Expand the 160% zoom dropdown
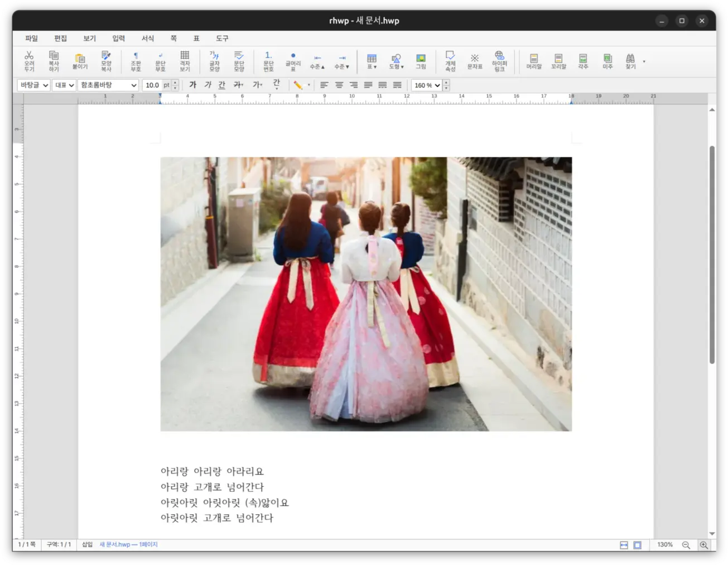 click(x=438, y=85)
